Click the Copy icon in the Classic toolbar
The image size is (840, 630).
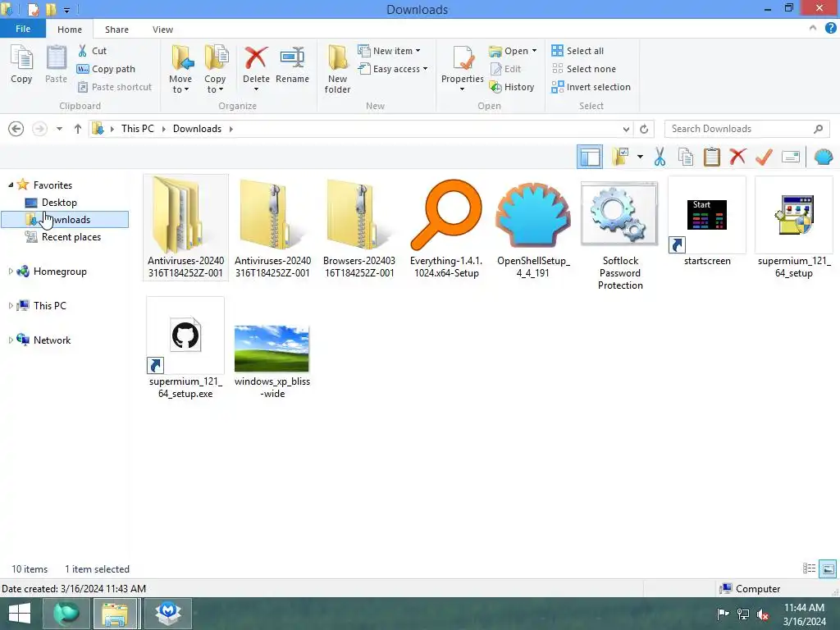click(x=686, y=157)
